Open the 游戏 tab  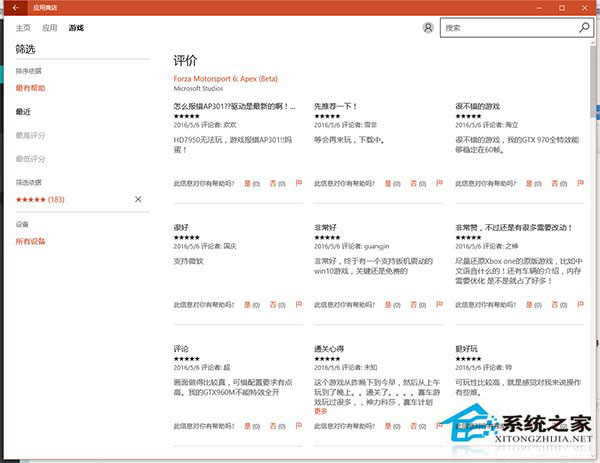[x=76, y=28]
